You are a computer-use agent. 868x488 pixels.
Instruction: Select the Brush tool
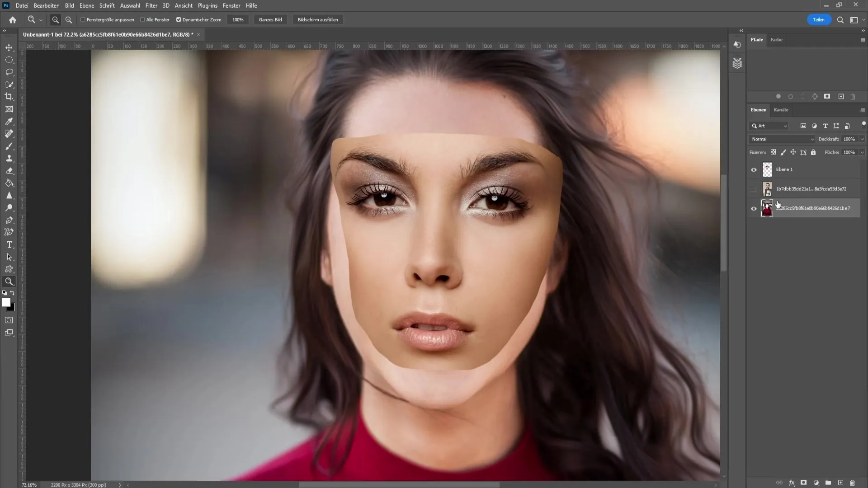pos(9,146)
